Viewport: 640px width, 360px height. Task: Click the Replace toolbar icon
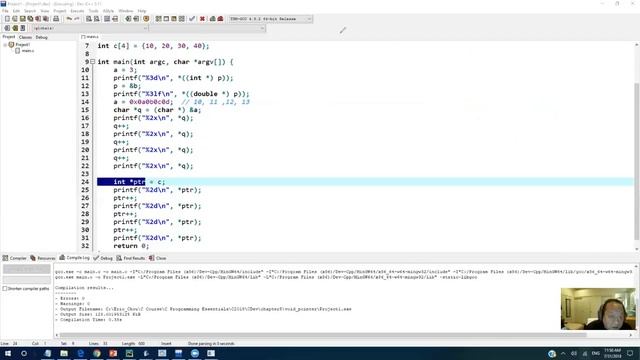[x=97, y=19]
